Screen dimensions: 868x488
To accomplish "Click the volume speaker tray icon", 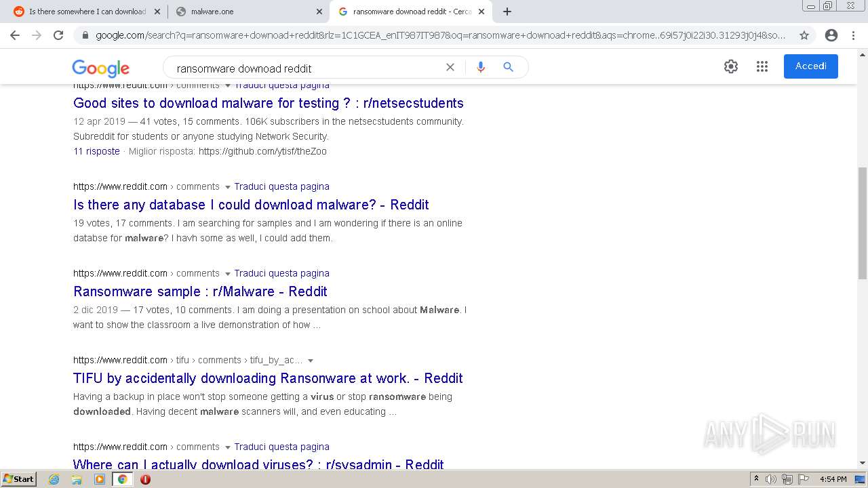I will click(x=771, y=479).
